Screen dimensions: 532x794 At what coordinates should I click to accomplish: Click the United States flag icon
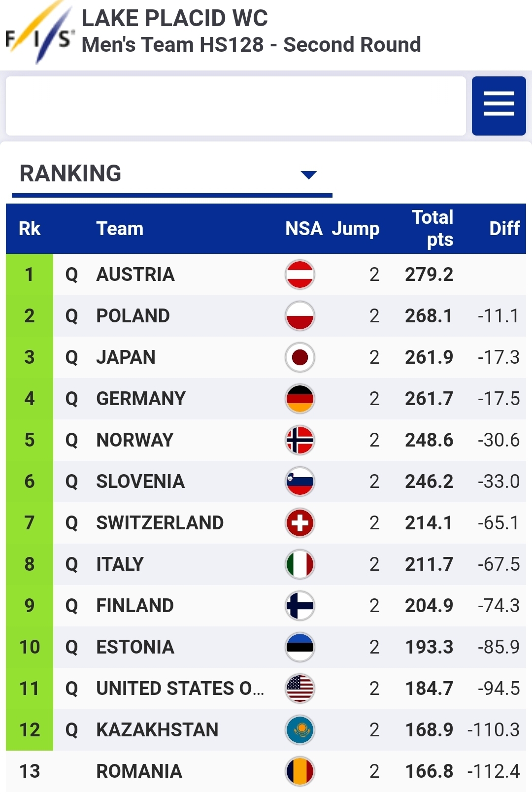pos(300,689)
